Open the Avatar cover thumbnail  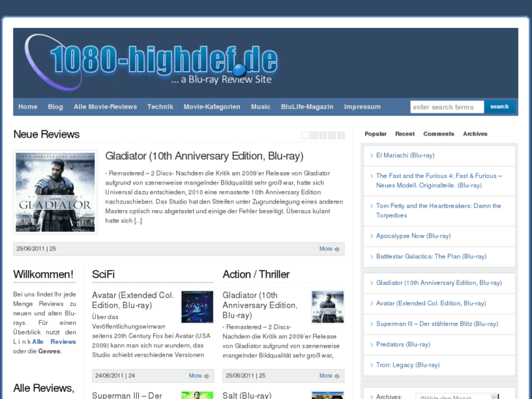[x=197, y=307]
